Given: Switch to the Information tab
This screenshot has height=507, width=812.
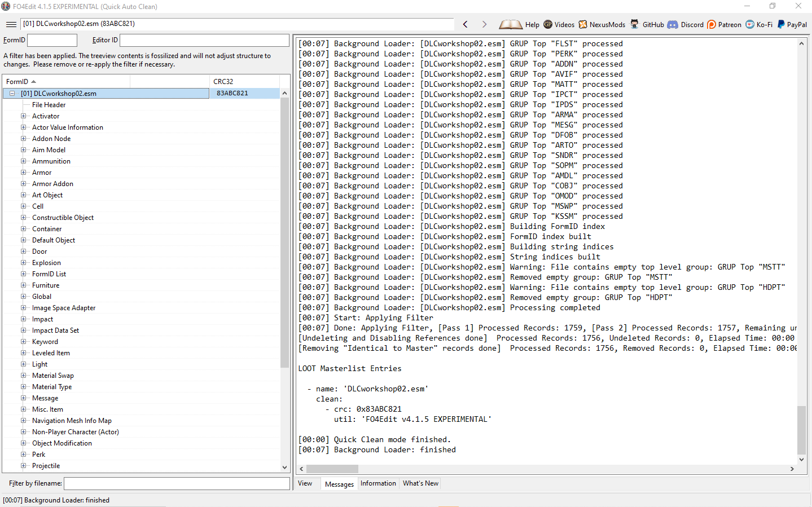Looking at the screenshot, I should point(378,483).
